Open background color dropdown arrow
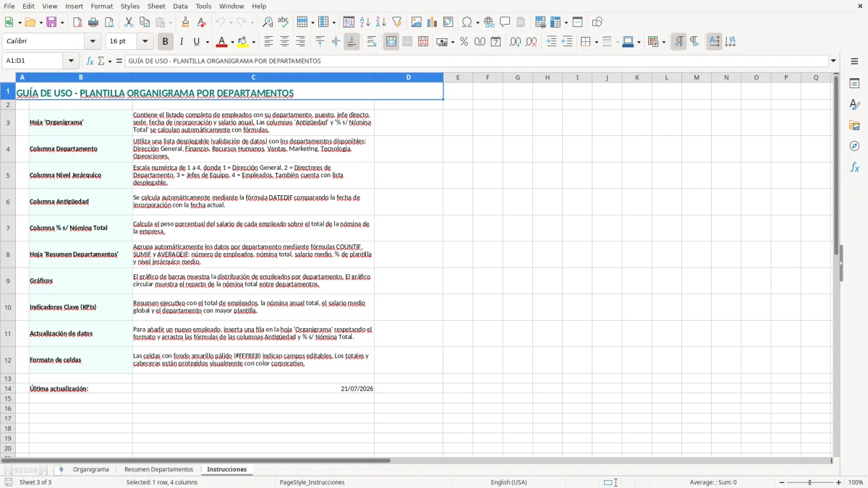Viewport: 868px width, 488px height. (x=253, y=42)
